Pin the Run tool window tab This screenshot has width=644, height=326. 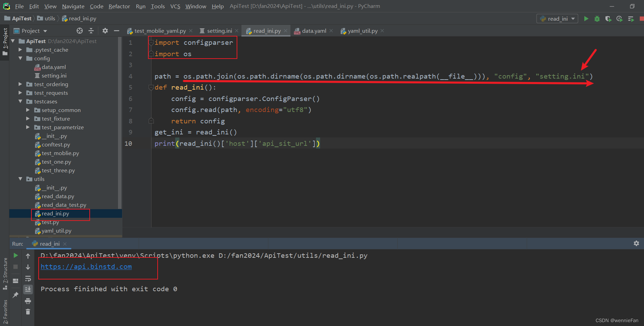tap(15, 295)
